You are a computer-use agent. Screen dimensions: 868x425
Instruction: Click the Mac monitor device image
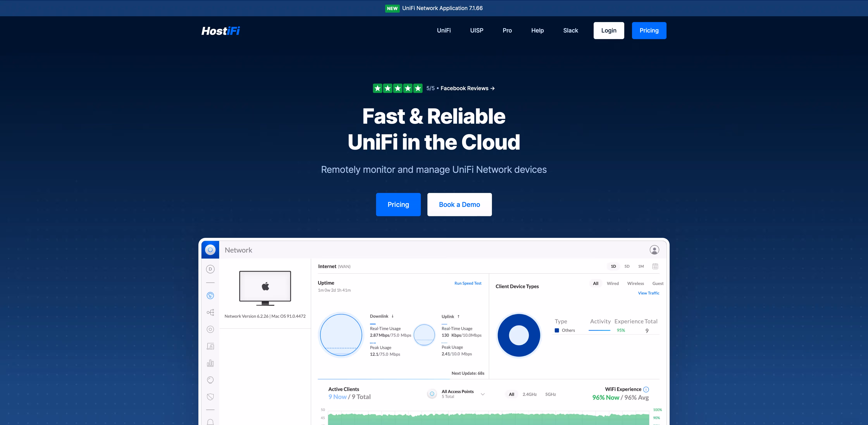(x=265, y=288)
